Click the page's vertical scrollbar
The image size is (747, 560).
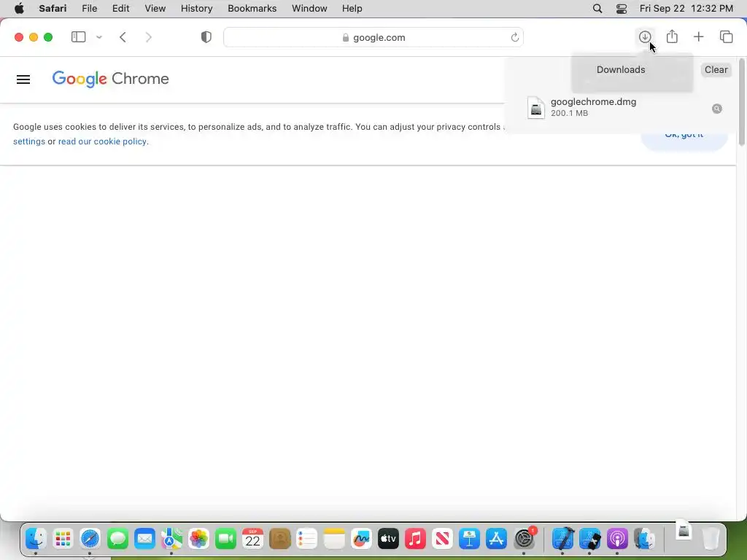[741, 102]
